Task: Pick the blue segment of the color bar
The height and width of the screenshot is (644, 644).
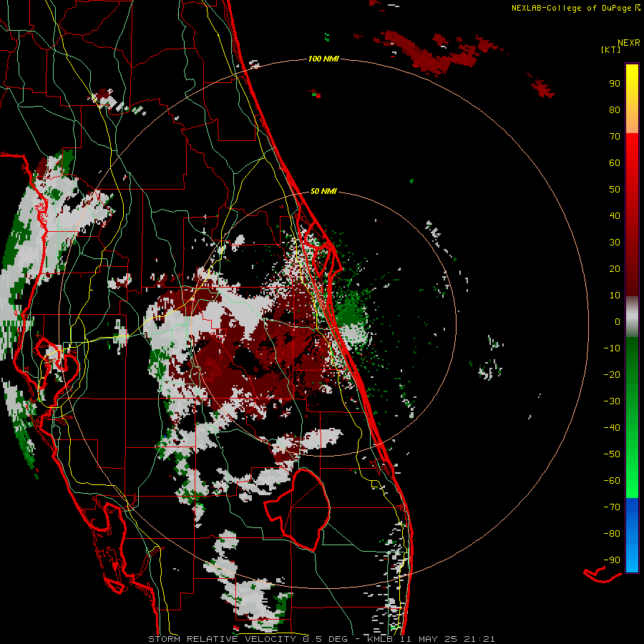Action: click(x=632, y=535)
